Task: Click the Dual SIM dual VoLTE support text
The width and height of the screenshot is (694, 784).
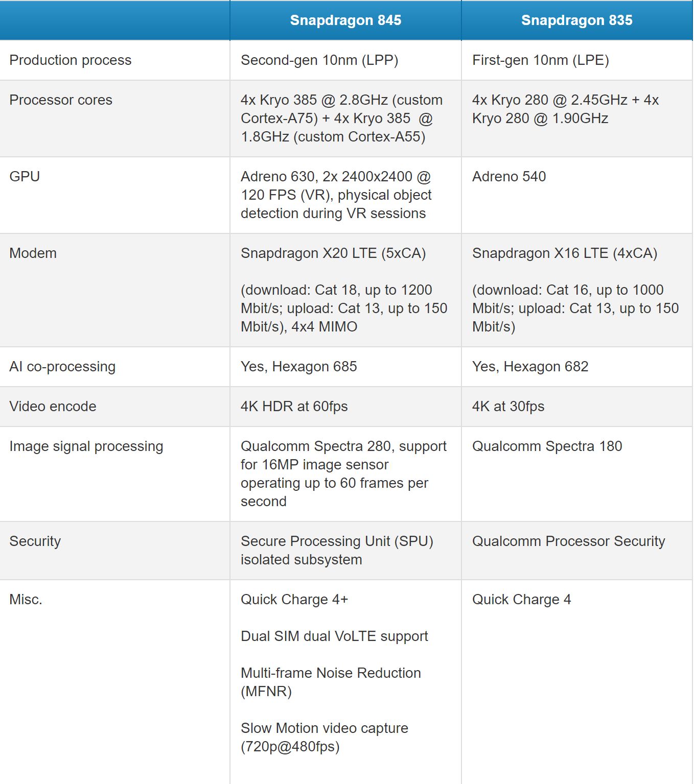Action: click(x=334, y=636)
